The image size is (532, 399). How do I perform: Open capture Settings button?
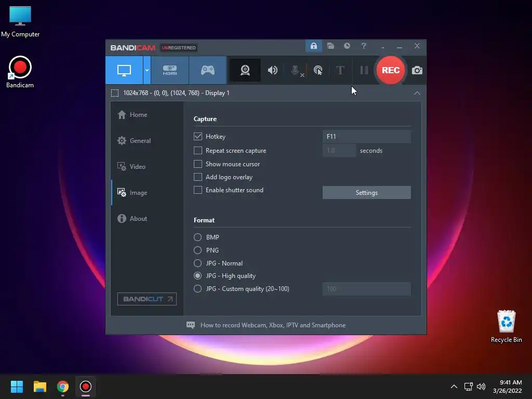(x=366, y=192)
